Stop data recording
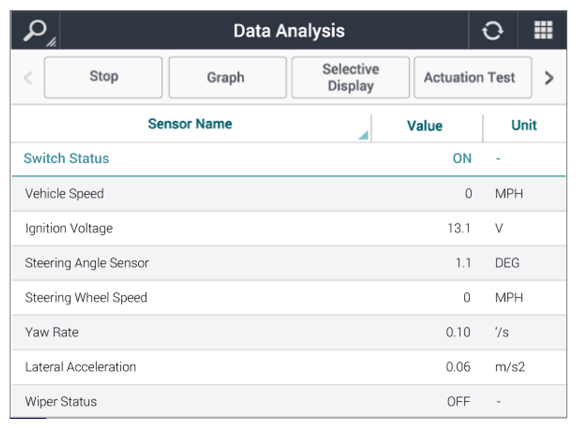 pos(103,77)
